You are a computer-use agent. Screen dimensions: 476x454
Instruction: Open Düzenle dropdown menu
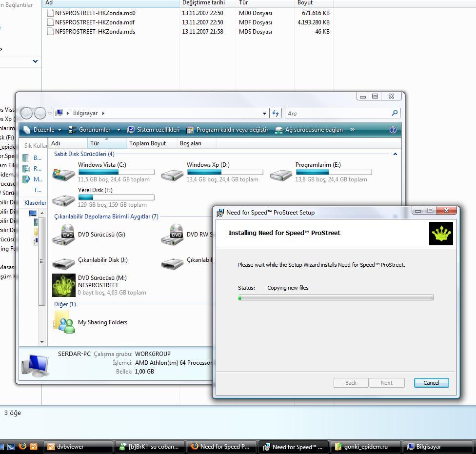point(42,130)
